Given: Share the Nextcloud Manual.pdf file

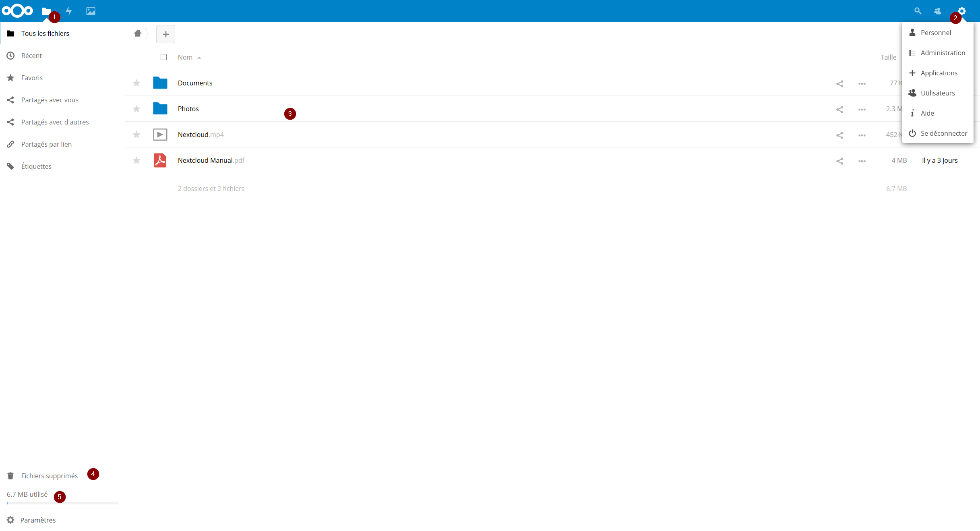Looking at the screenshot, I should tap(839, 161).
